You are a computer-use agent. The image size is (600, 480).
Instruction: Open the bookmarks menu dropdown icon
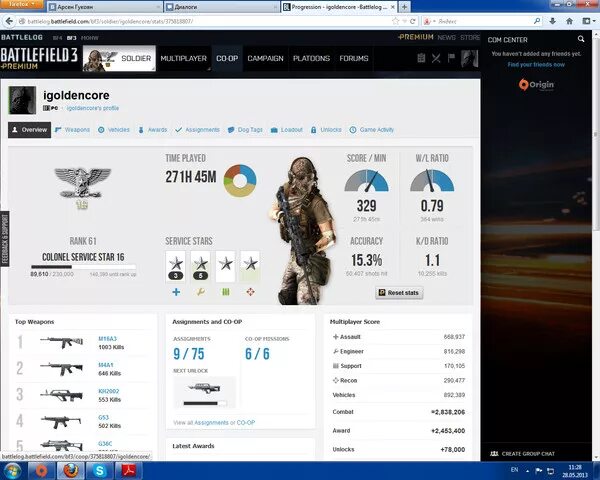click(587, 21)
